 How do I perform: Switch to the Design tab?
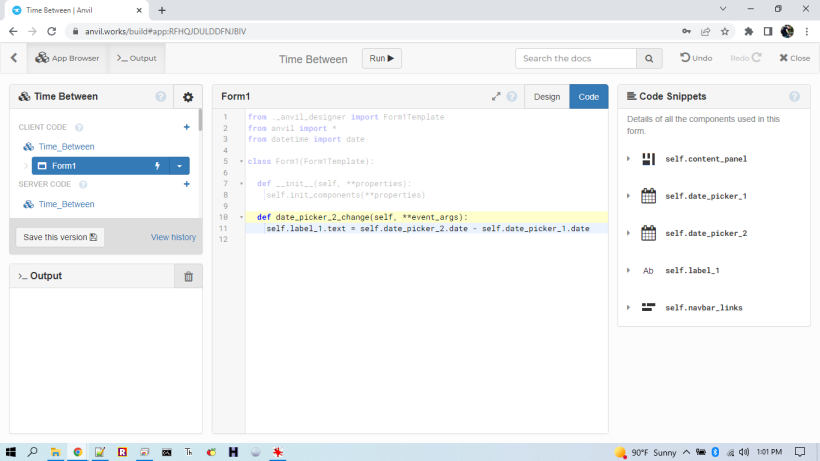[547, 97]
